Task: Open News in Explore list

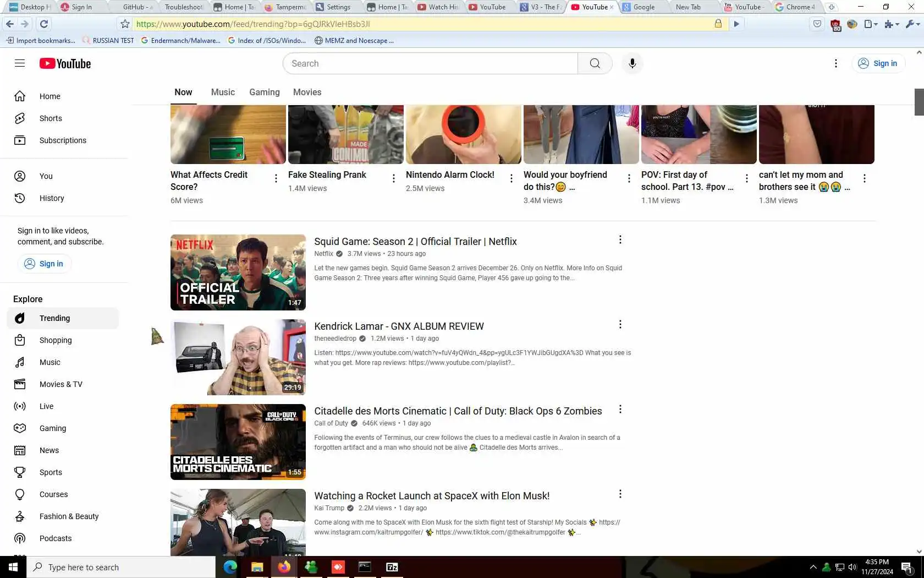Action: (64, 450)
